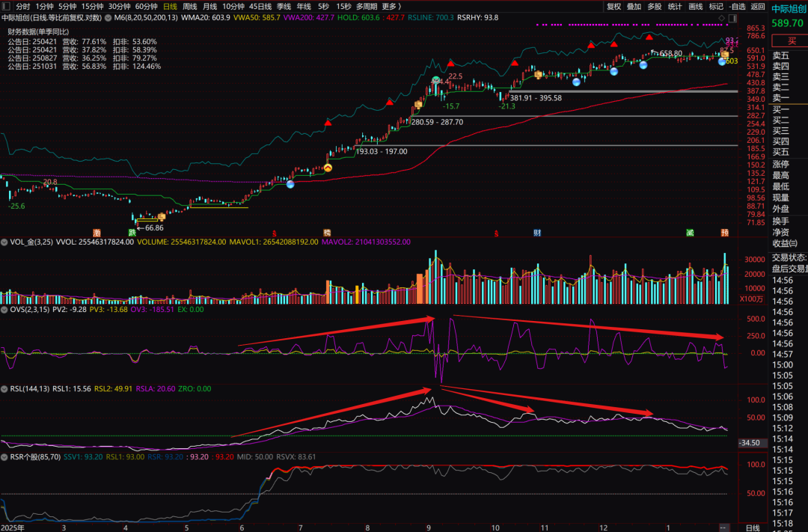Click the 标记 mark button
This screenshot has width=808, height=532.
coord(716,7)
